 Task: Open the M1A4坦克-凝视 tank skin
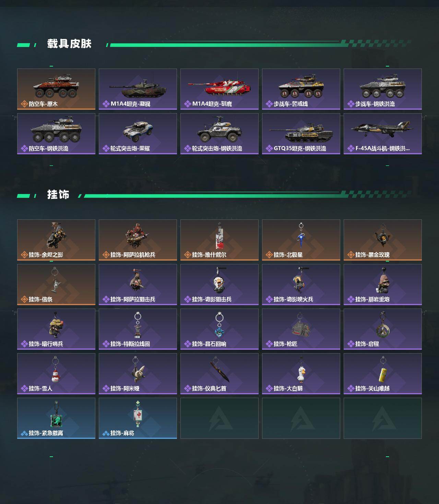138,89
